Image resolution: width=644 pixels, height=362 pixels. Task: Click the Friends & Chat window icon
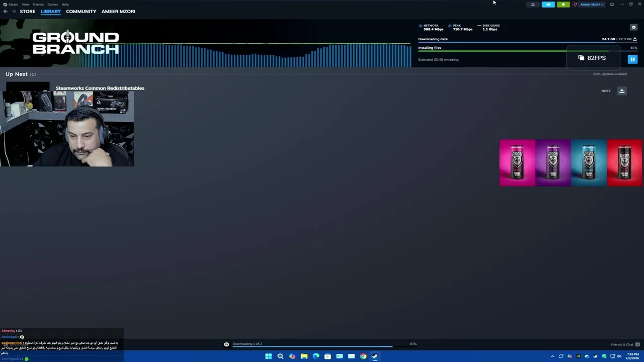(x=637, y=344)
